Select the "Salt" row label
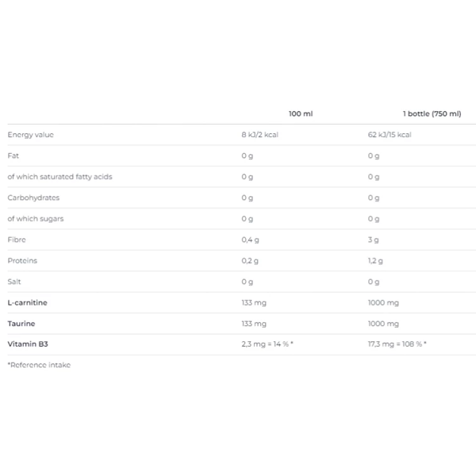476x476 pixels. [x=14, y=282]
